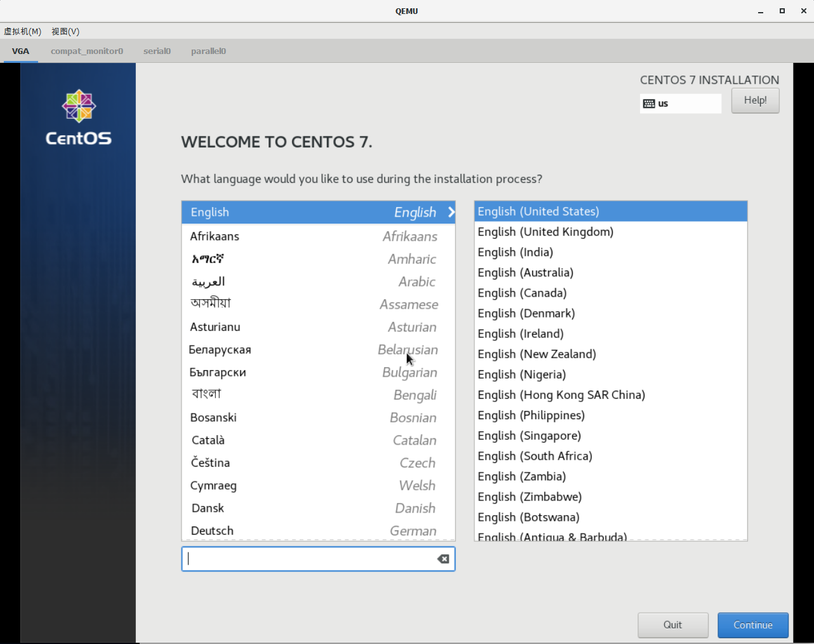
Task: Switch to the compat_monitor0 tab
Action: (x=86, y=51)
